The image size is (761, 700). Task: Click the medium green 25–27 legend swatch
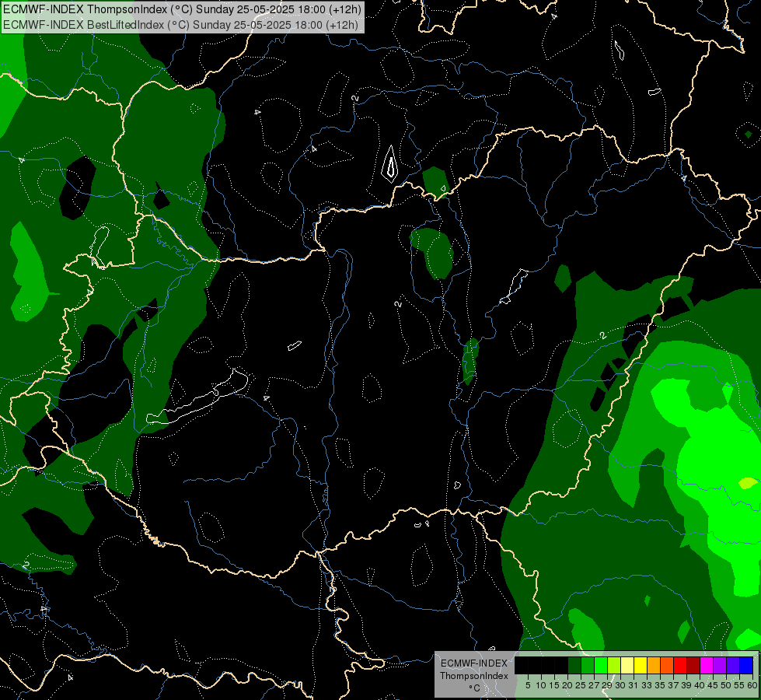tap(588, 665)
